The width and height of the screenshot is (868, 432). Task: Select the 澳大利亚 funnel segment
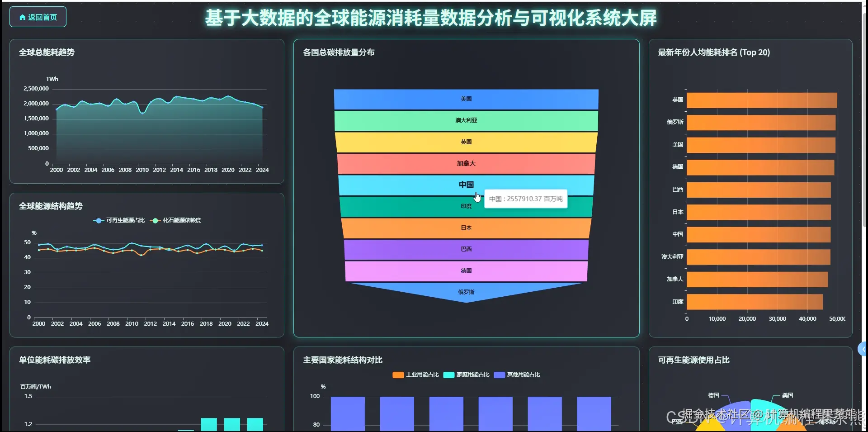(466, 120)
